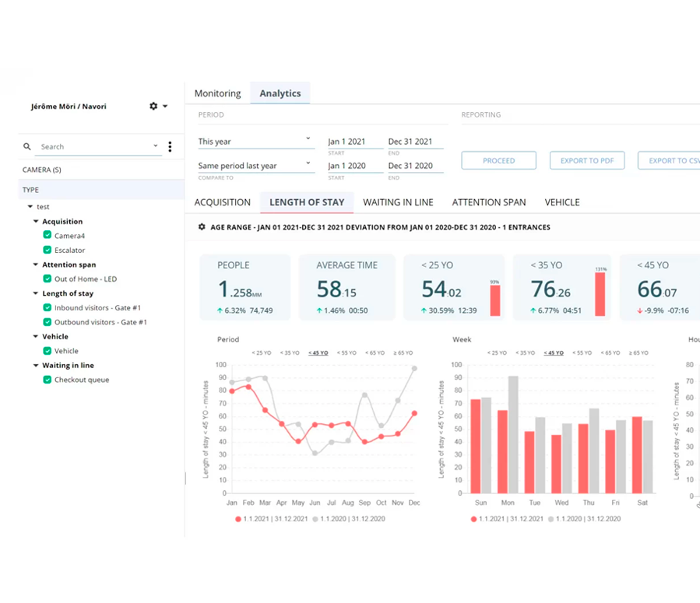Select the Length of Stay tab
The width and height of the screenshot is (700, 603).
point(307,202)
